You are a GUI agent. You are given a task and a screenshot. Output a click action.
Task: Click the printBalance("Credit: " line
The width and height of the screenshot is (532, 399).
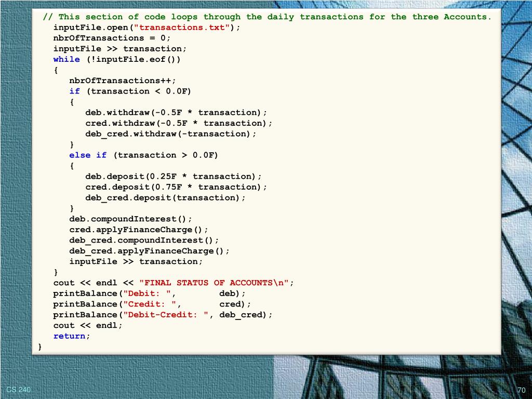click(152, 304)
